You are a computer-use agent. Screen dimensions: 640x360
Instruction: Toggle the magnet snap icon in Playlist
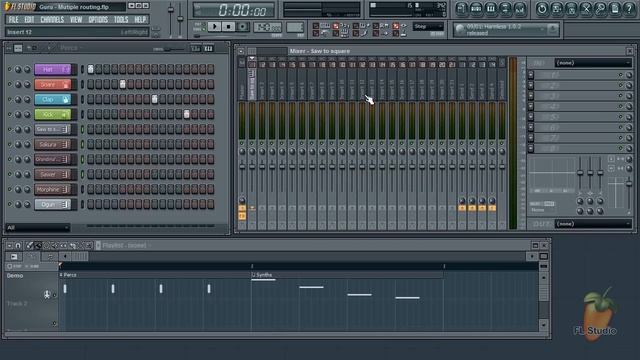point(18,245)
